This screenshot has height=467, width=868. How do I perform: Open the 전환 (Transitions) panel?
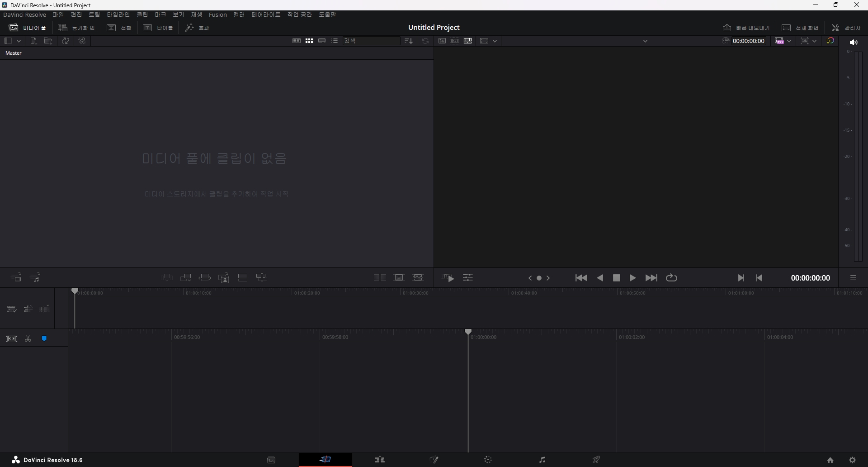coord(119,28)
